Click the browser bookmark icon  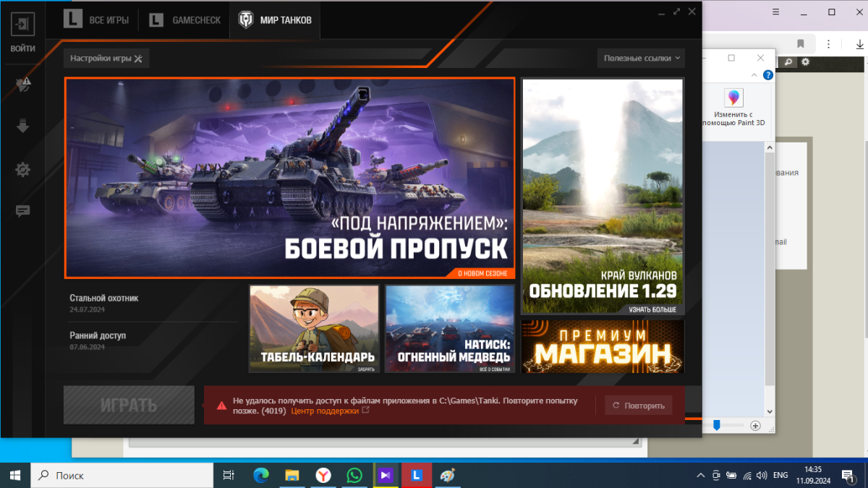point(801,43)
